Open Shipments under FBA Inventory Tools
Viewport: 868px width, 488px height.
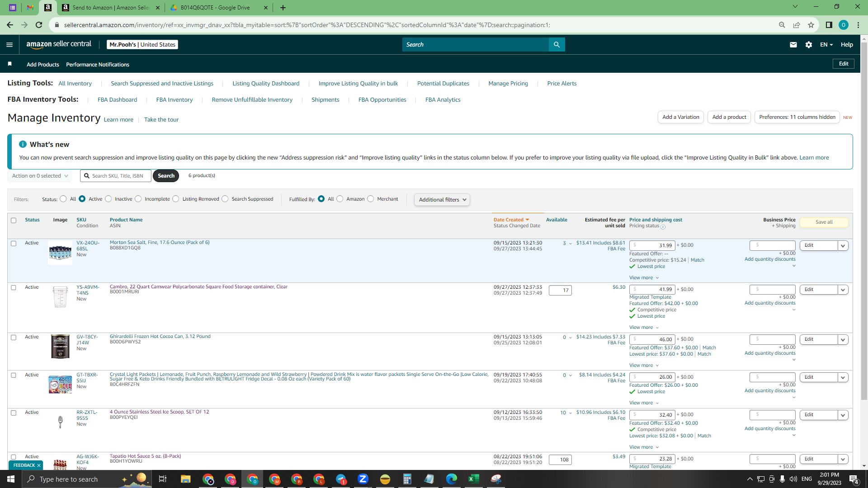point(325,100)
